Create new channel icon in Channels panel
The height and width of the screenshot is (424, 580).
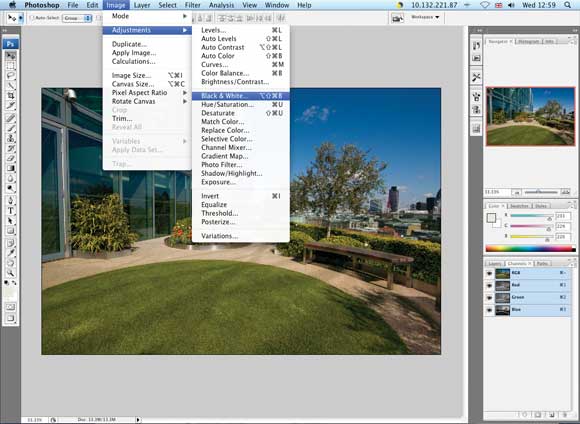[552, 415]
